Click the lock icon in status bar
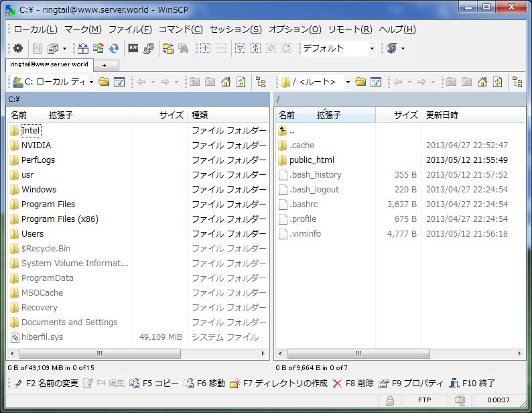 point(390,400)
